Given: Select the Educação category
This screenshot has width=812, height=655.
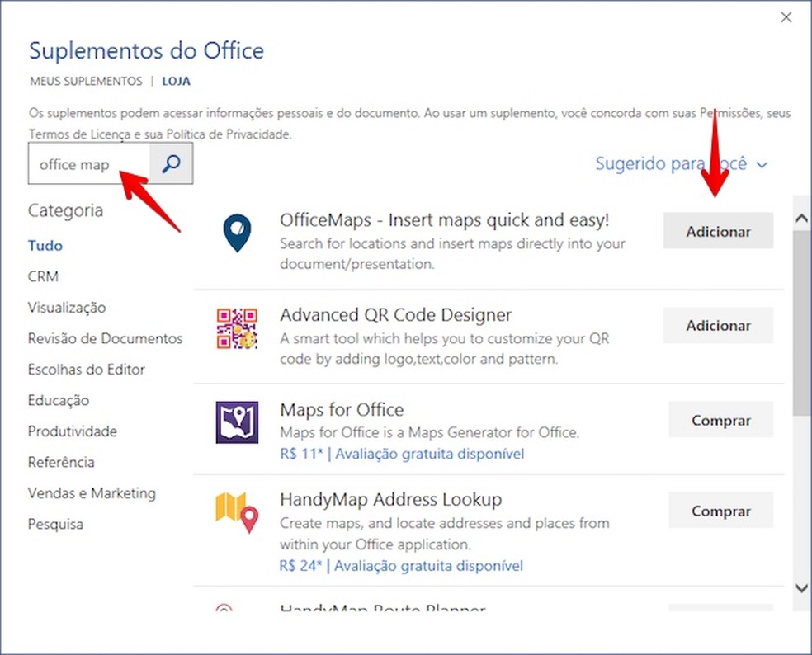Looking at the screenshot, I should (x=58, y=400).
